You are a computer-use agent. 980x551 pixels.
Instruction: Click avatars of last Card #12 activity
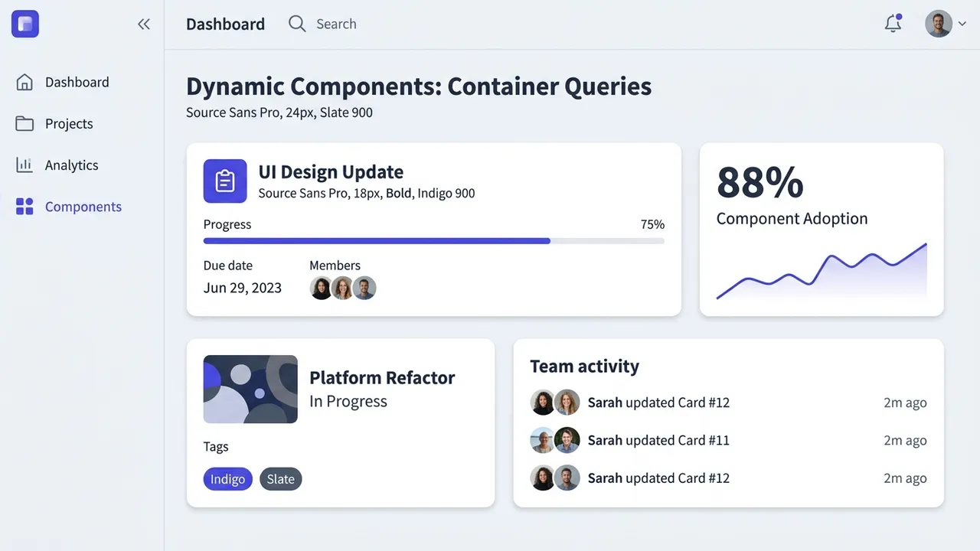pyautogui.click(x=555, y=478)
